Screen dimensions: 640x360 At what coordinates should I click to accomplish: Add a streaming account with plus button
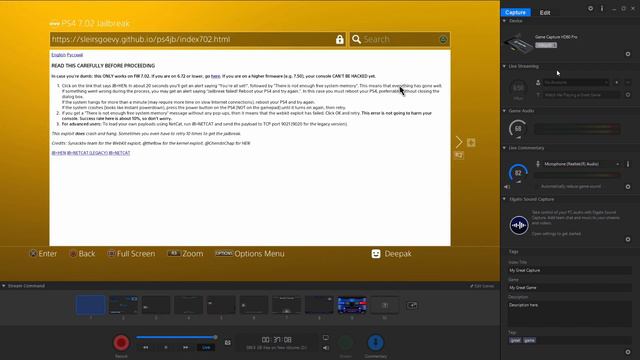click(617, 82)
